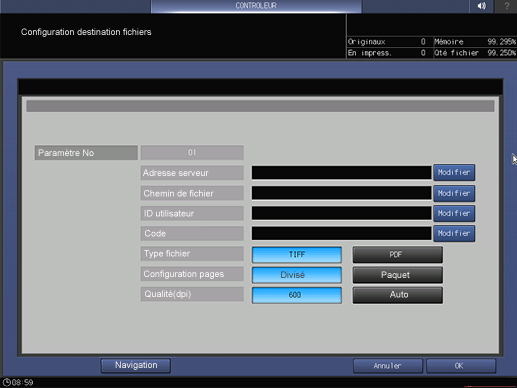Click Configuration destination fichiers title
517x388 pixels.
click(86, 32)
